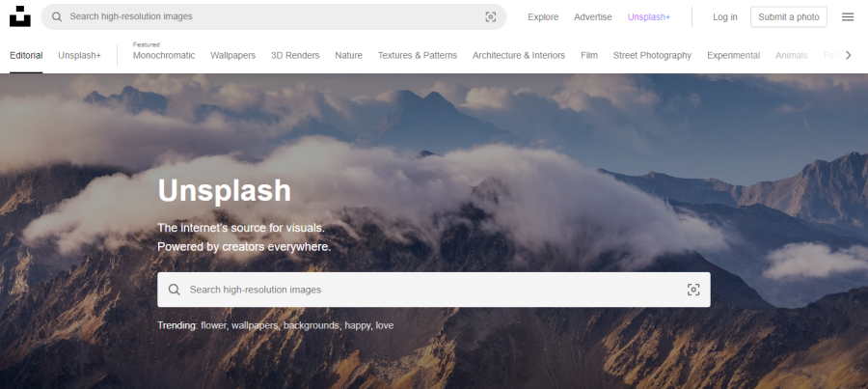The height and width of the screenshot is (389, 868).
Task: Select the Editorial tab
Action: coord(26,55)
